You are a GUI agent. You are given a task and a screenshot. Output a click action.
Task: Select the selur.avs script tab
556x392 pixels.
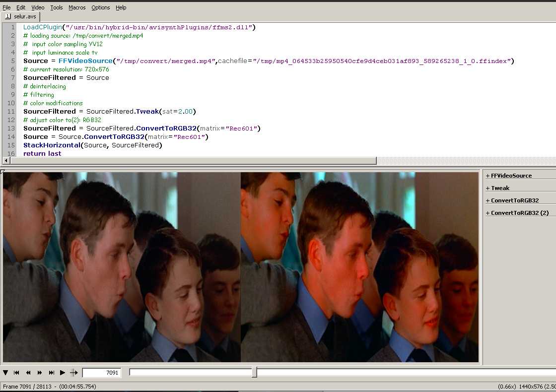pyautogui.click(x=22, y=16)
